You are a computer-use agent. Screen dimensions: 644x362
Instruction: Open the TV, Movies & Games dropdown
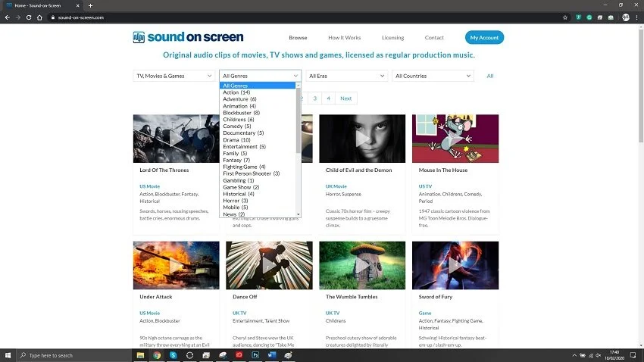[174, 76]
